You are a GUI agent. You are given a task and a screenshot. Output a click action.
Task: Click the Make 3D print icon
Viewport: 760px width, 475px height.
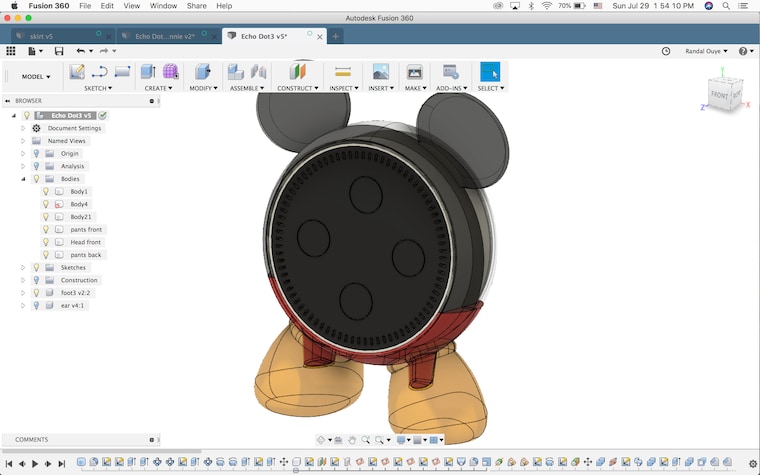tap(414, 72)
